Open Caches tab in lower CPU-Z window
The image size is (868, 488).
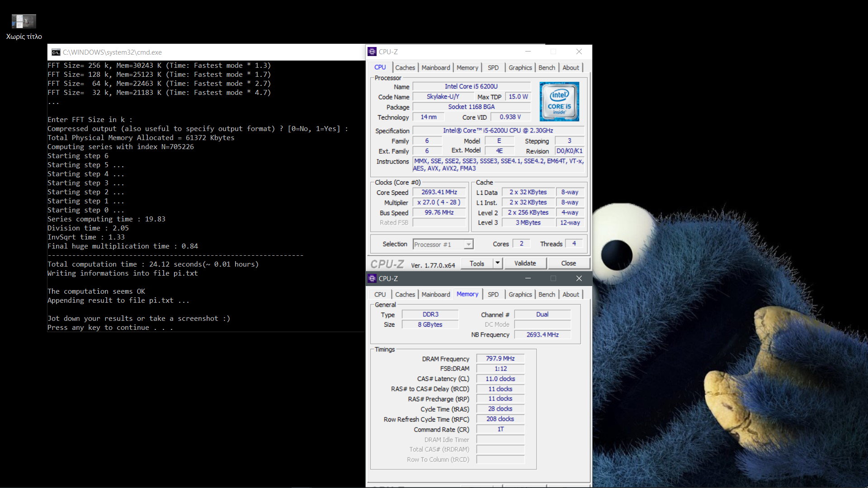[405, 295]
